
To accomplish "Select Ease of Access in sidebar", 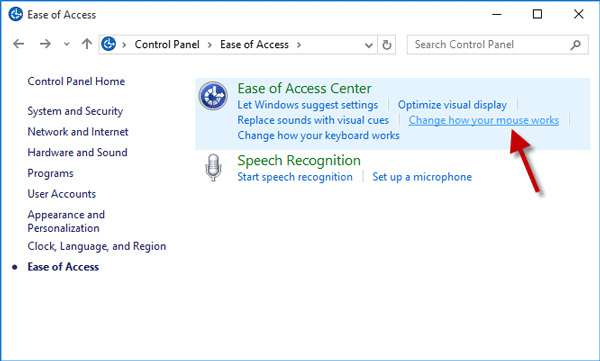I will 63,267.
